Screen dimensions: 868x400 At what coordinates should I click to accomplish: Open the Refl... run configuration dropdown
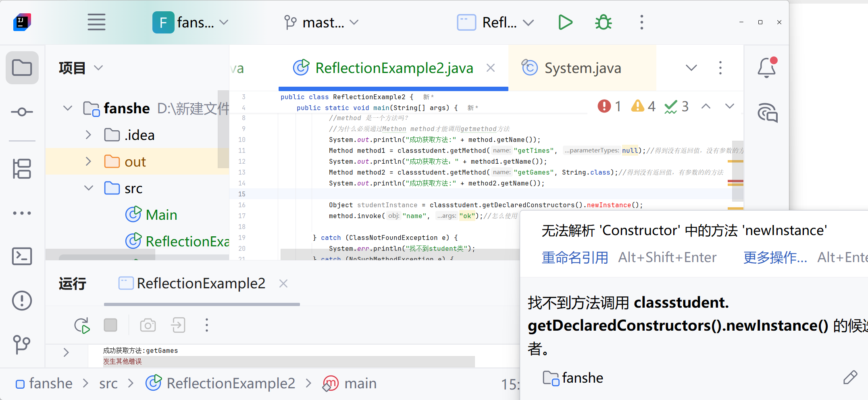(x=495, y=22)
